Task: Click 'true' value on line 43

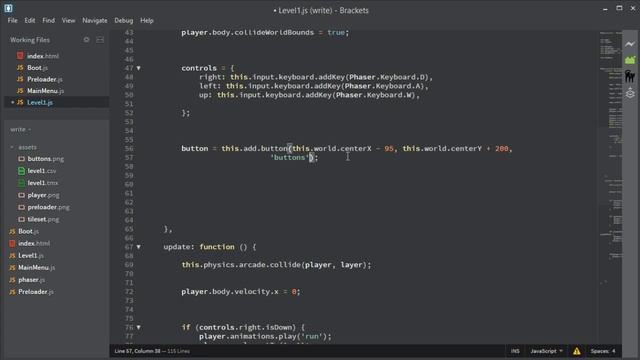Action: pyautogui.click(x=336, y=32)
